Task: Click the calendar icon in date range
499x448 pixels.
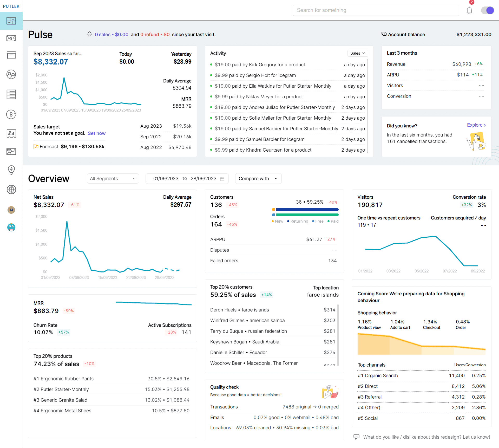Action: [222, 179]
